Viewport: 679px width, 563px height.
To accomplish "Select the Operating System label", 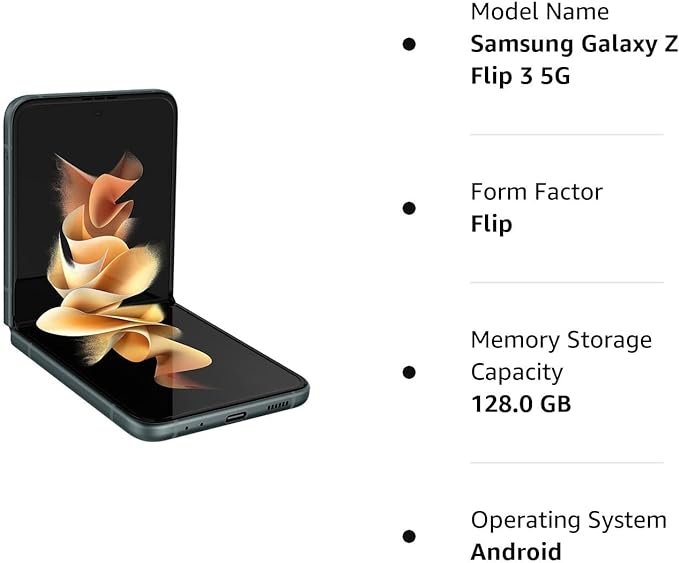I will pos(569,520).
